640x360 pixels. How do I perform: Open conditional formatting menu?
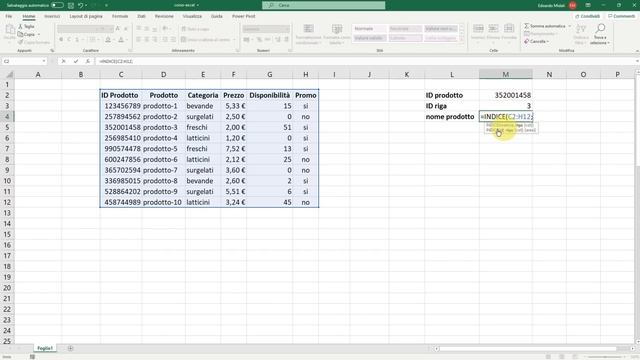coord(309,34)
